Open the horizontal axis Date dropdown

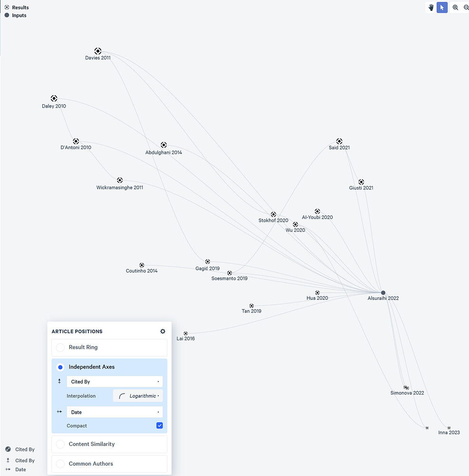tap(114, 412)
